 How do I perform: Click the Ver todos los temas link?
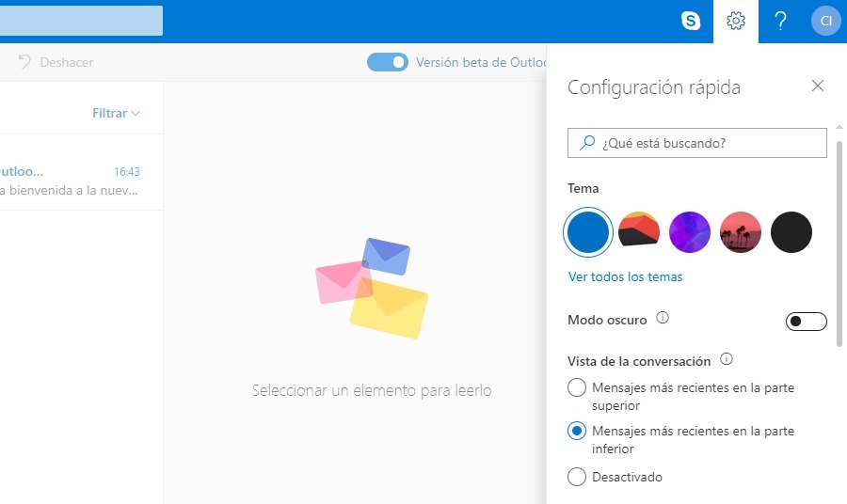[625, 276]
